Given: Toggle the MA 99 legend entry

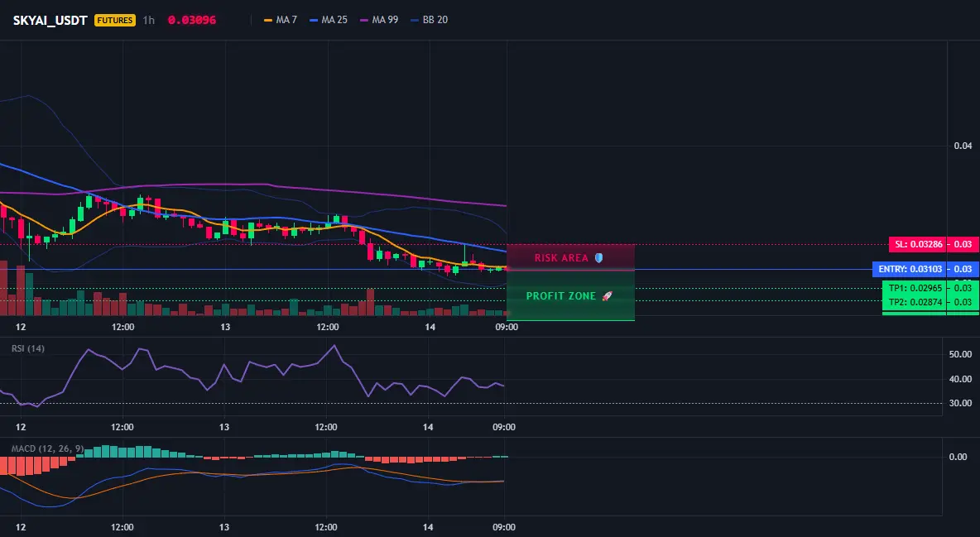Looking at the screenshot, I should click(379, 20).
